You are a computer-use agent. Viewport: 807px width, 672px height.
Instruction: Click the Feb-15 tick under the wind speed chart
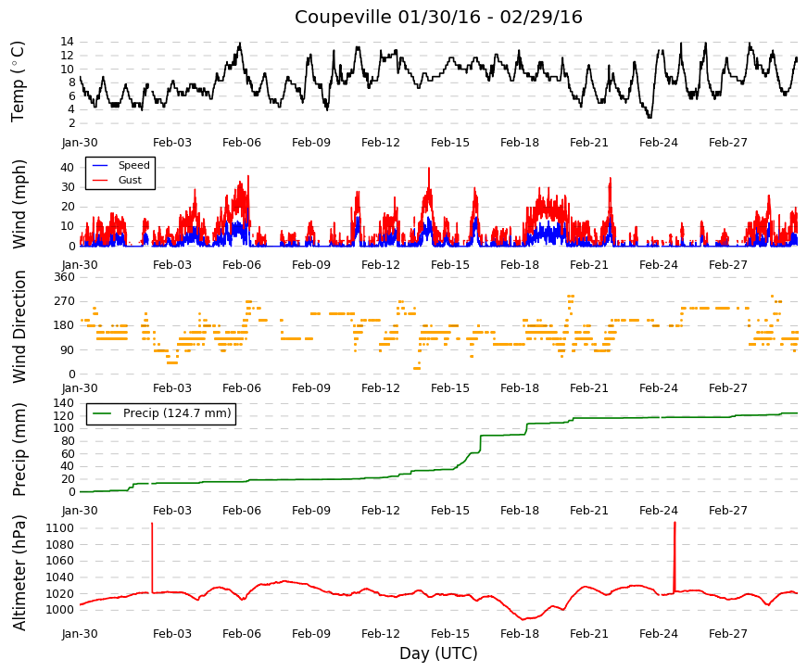pyautogui.click(x=449, y=265)
